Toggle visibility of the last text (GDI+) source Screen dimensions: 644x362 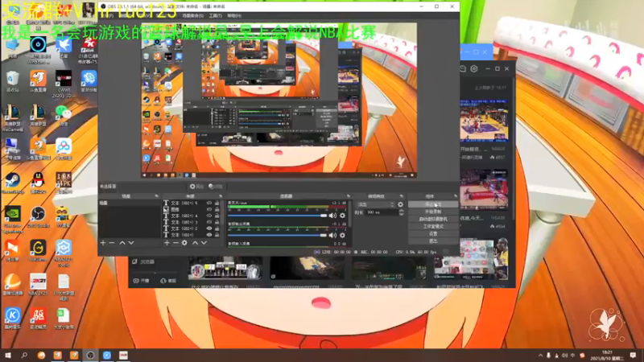tap(209, 235)
